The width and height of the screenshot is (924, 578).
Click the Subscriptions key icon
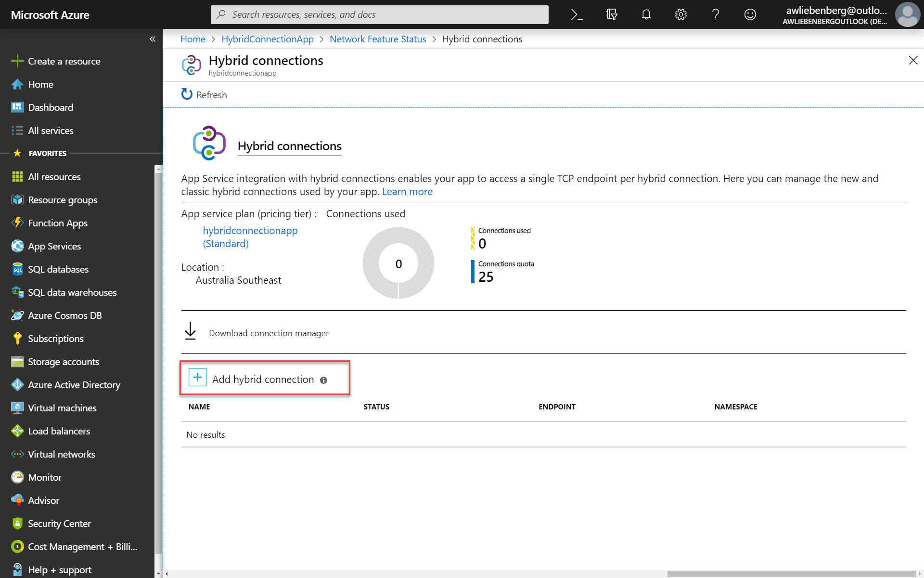click(17, 339)
